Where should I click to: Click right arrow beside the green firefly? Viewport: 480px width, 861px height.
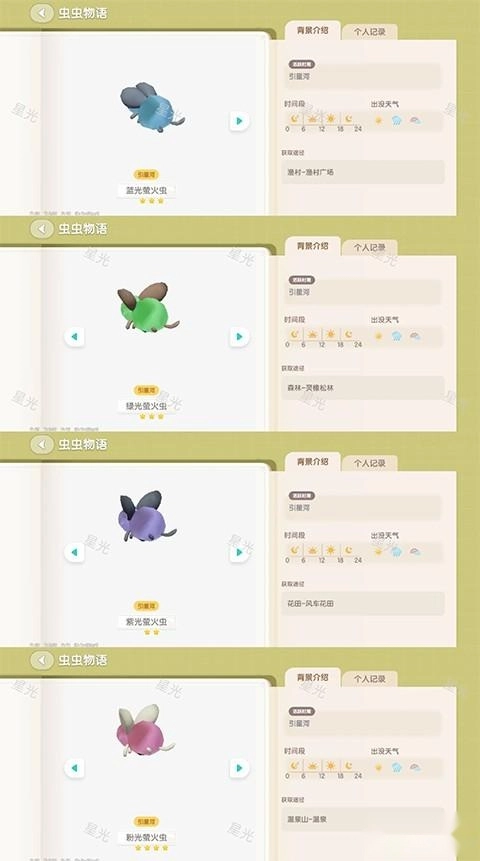(x=239, y=336)
